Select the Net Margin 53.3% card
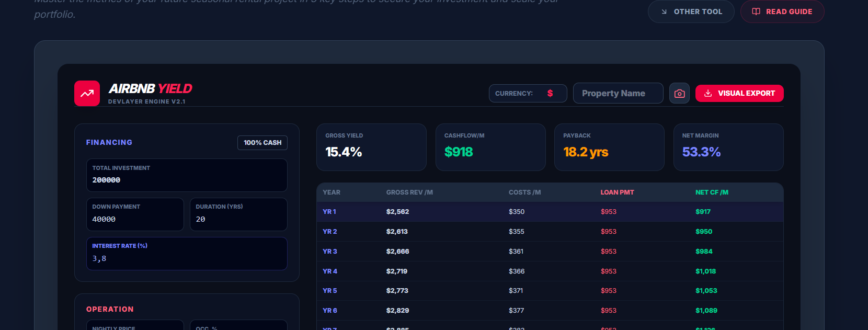This screenshot has height=330, width=868. (728, 147)
